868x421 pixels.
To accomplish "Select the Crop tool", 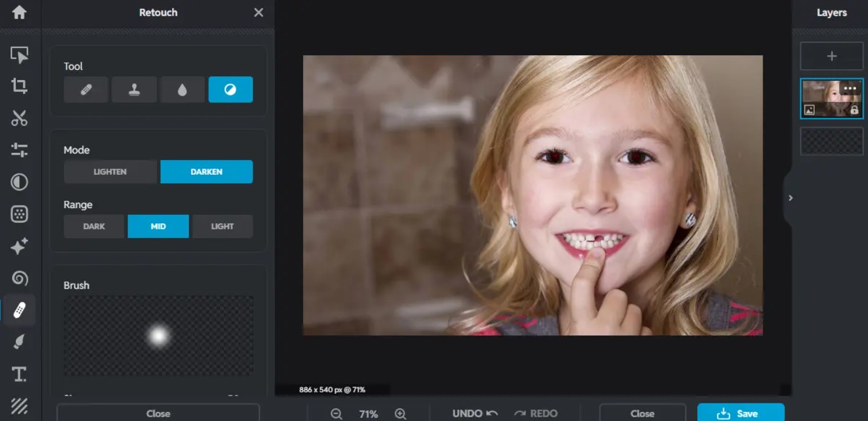I will coord(19,86).
